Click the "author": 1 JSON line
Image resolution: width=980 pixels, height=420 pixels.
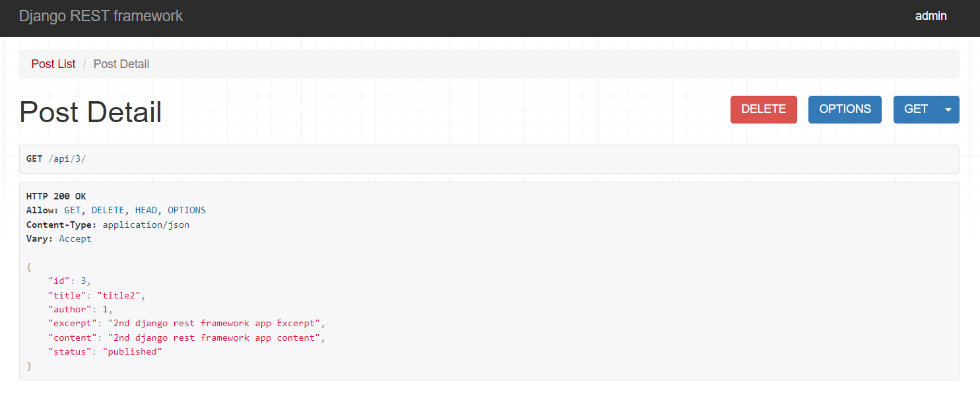(x=80, y=309)
